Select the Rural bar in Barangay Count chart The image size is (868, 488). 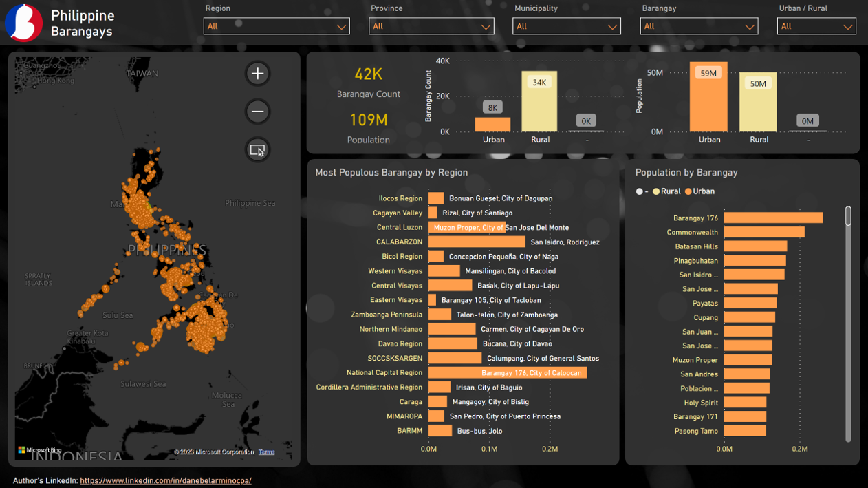coord(539,102)
